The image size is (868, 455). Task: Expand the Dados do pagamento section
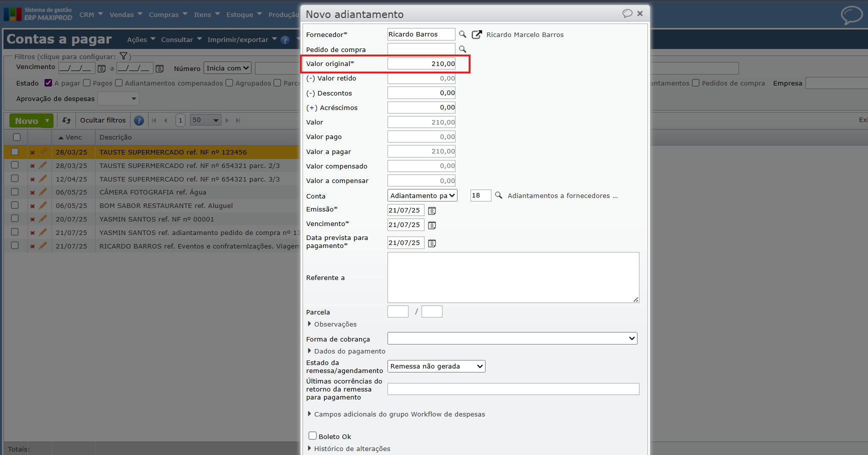click(x=346, y=351)
